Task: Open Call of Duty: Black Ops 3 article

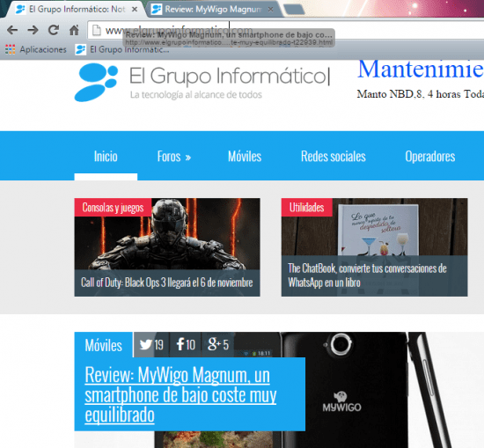Action: [x=167, y=283]
